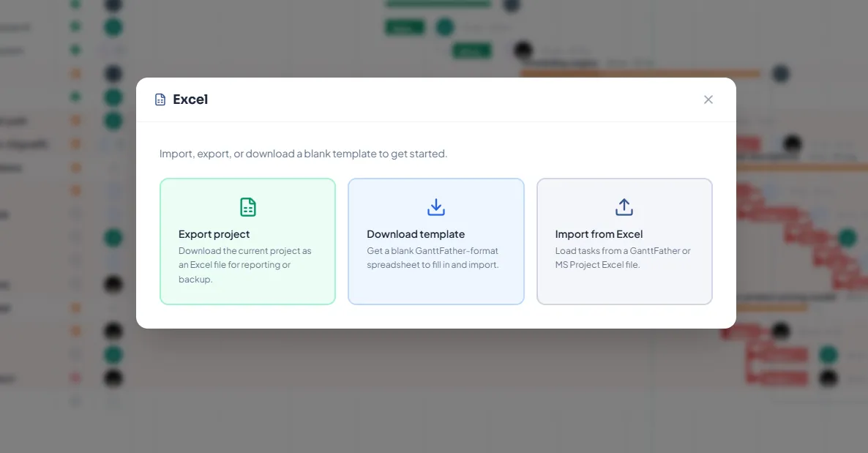Click the Excel document icon in dialog header
The image size is (868, 453).
(160, 100)
